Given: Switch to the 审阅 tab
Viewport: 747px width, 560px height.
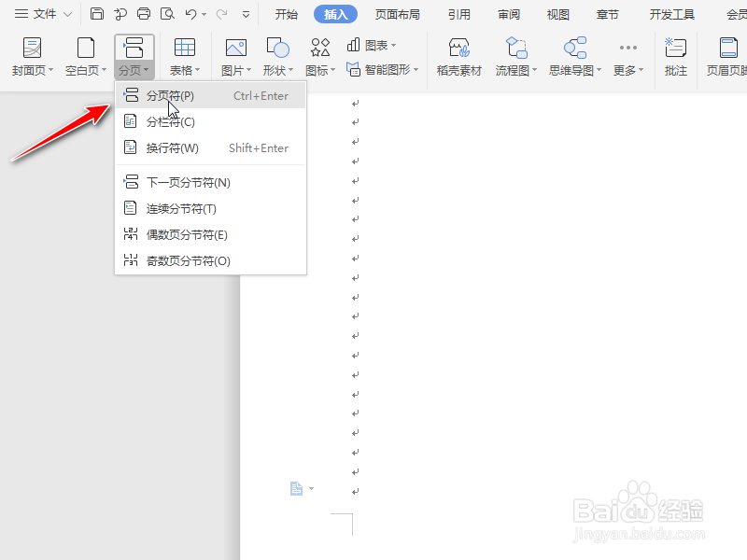Looking at the screenshot, I should click(509, 14).
